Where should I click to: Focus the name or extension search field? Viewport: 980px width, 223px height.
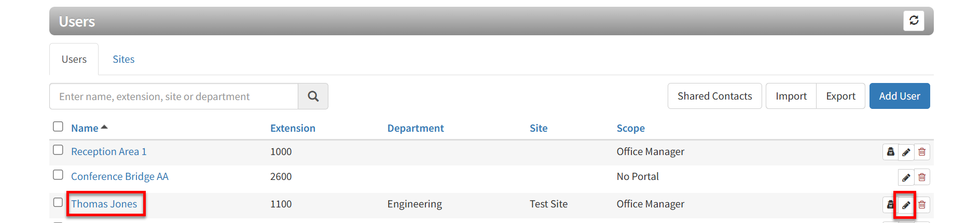[174, 96]
